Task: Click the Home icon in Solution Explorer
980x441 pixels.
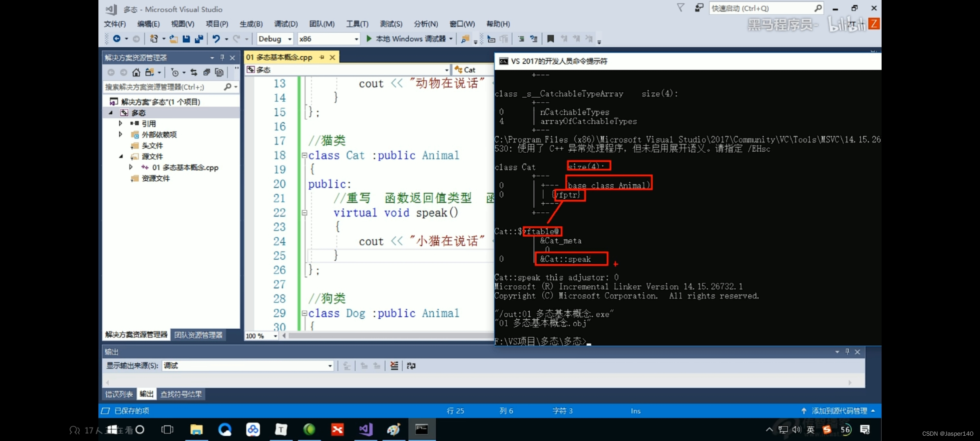Action: click(x=136, y=72)
